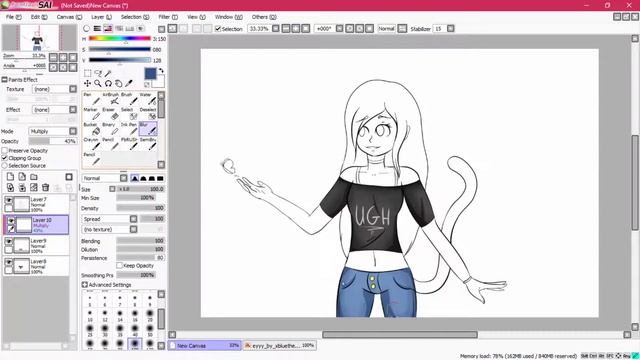Hide Layer10 with its eye icon
The height and width of the screenshot is (360, 640).
pyautogui.click(x=11, y=220)
